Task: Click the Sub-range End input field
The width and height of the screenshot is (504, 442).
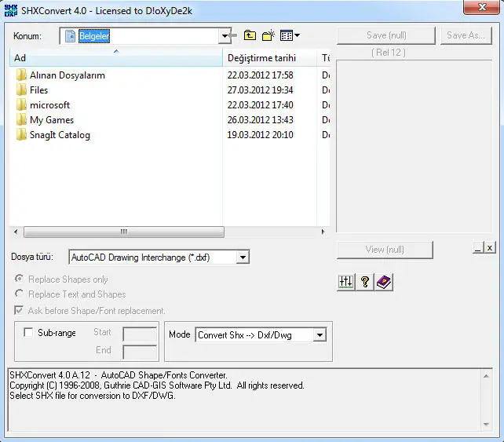Action: pyautogui.click(x=140, y=352)
